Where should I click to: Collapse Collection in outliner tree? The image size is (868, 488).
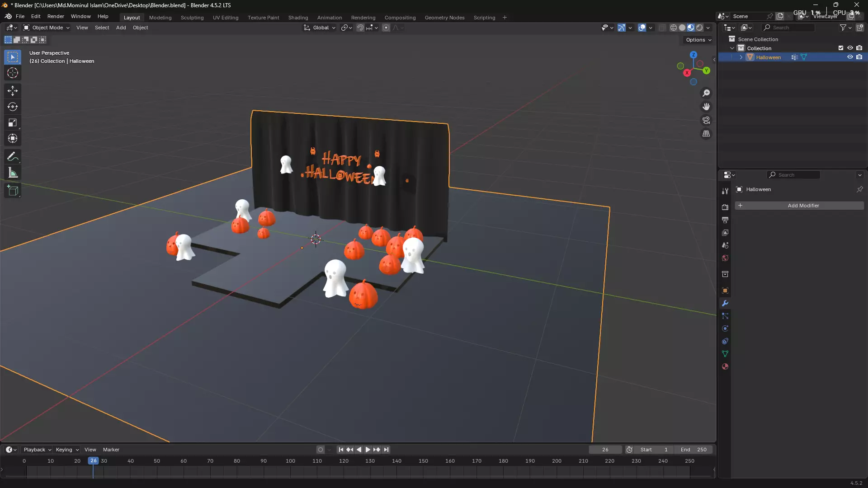coord(732,48)
